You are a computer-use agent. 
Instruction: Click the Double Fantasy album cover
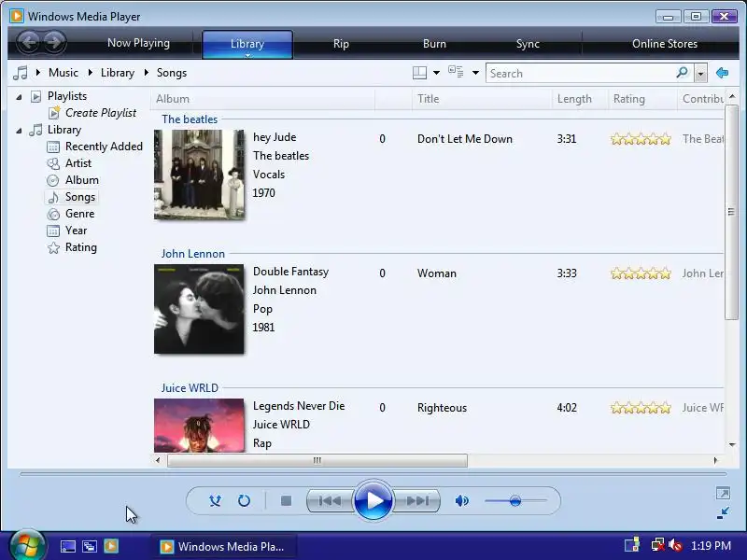[199, 309]
